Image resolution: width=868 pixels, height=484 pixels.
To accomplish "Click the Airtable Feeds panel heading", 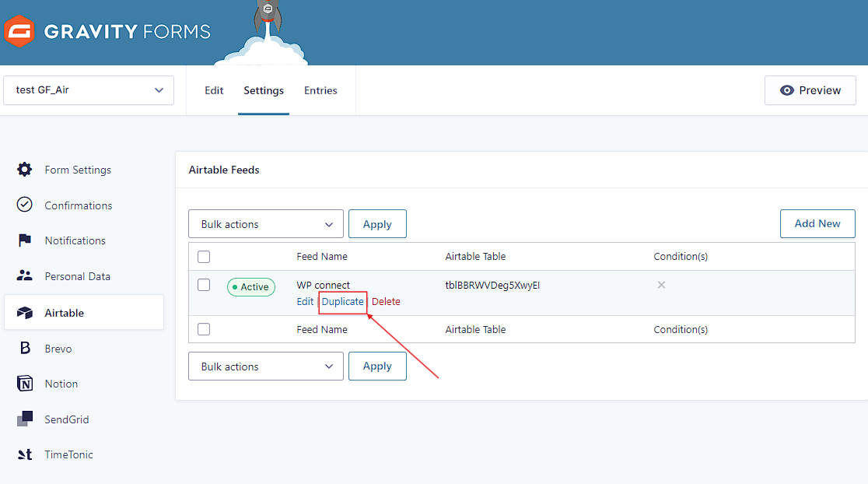I will point(224,170).
